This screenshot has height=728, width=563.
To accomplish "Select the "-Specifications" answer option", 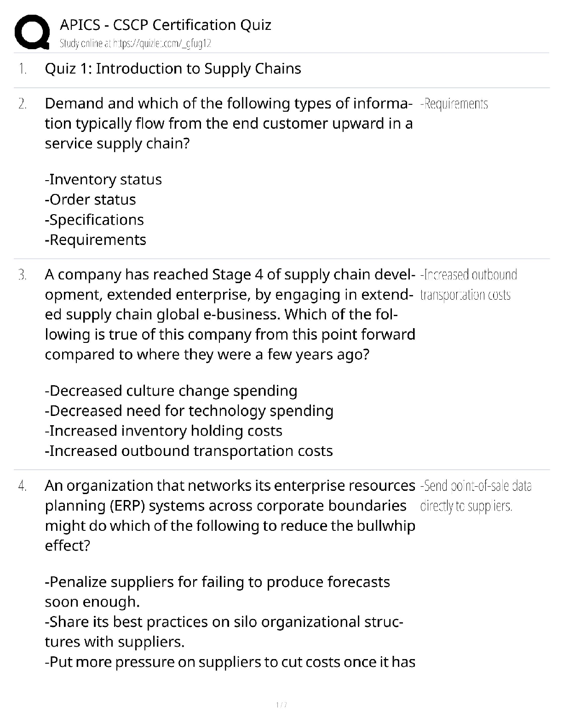I will pyautogui.click(x=94, y=220).
